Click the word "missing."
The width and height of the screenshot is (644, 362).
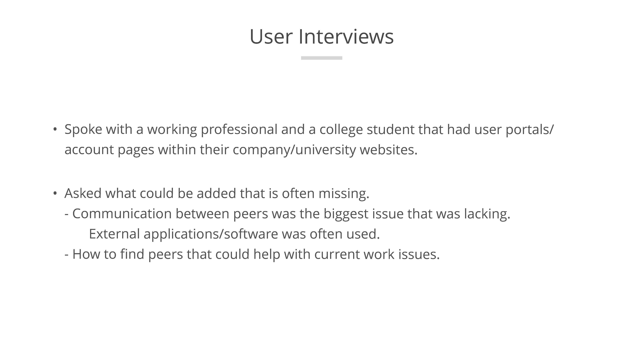click(344, 193)
